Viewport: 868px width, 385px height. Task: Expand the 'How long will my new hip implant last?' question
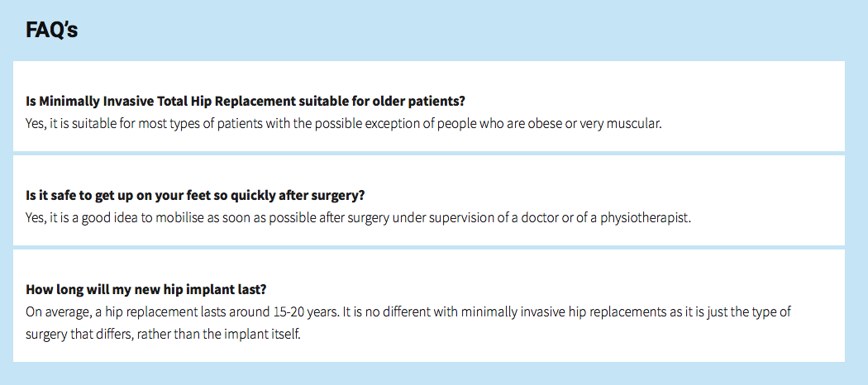pyautogui.click(x=146, y=289)
